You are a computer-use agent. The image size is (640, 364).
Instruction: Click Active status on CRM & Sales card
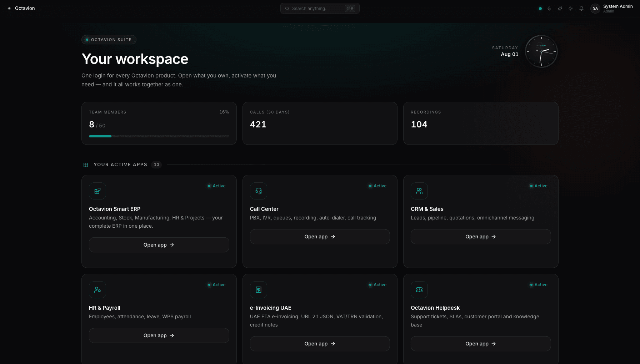[539, 186]
